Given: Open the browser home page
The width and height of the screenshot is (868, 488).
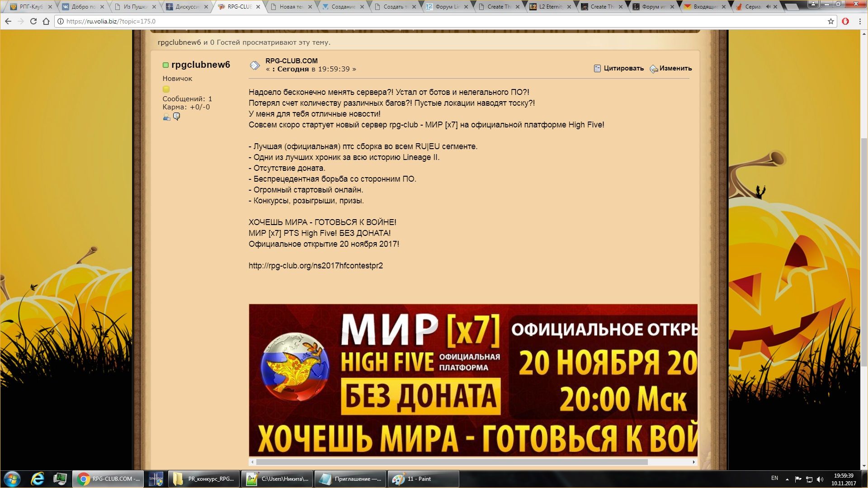Looking at the screenshot, I should [x=46, y=21].
